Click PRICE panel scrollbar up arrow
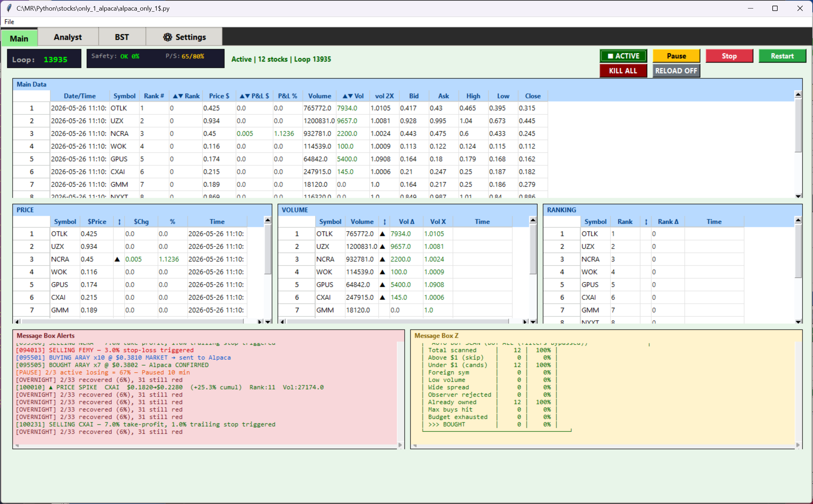 pos(268,220)
